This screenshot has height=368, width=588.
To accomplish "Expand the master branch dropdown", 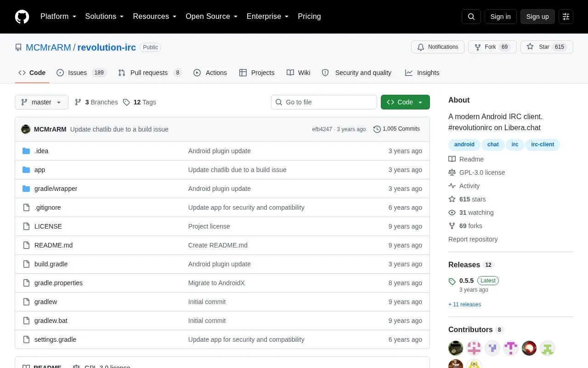I will [41, 102].
